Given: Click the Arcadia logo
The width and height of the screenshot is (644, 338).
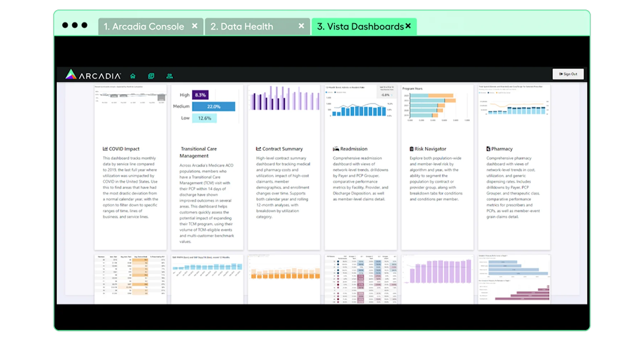Looking at the screenshot, I should click(x=93, y=75).
